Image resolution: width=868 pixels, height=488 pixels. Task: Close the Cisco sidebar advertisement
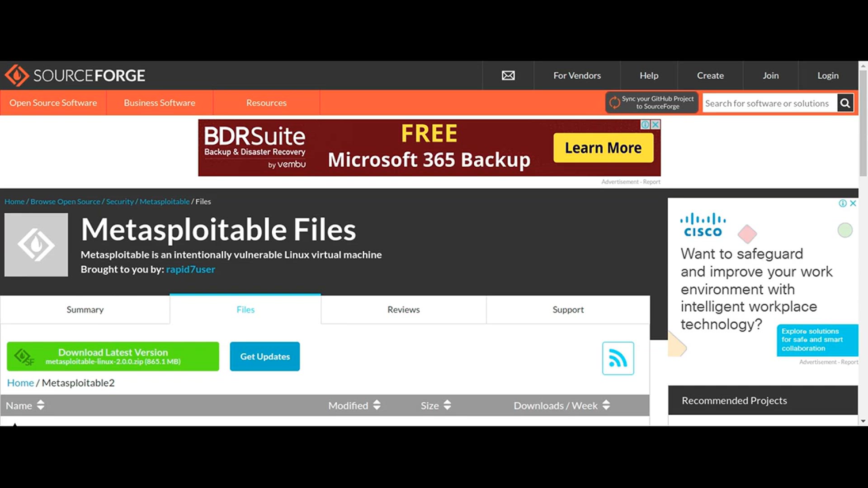click(853, 203)
